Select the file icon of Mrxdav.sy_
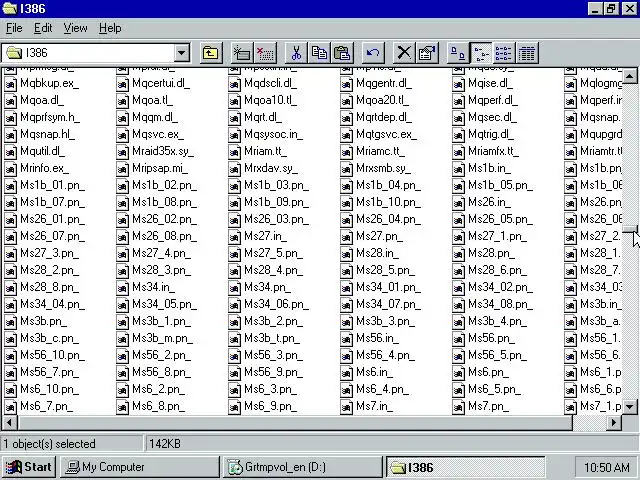 tap(234, 169)
